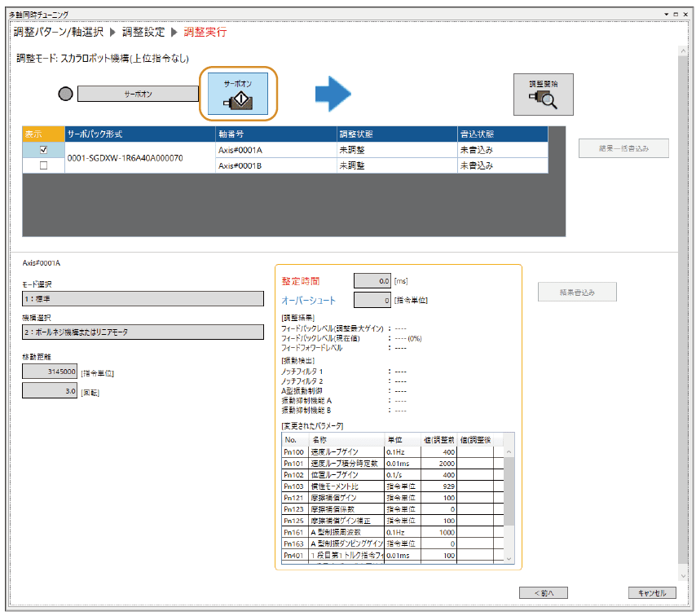Uncheck the display checkbox for Axis#0001A
The height and width of the screenshot is (616, 696).
coord(44,150)
